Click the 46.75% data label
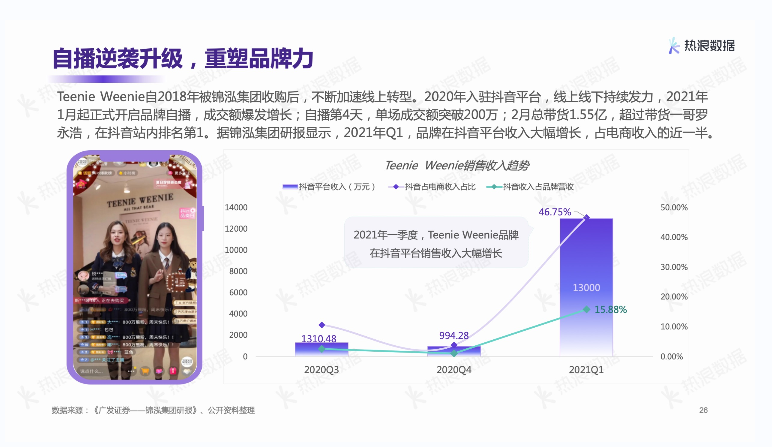The height and width of the screenshot is (447, 772). [x=555, y=212]
